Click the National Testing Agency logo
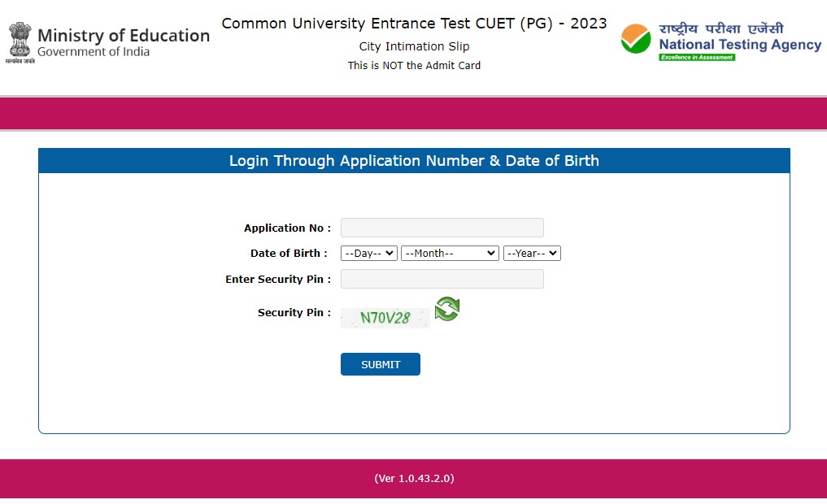Screen dimensions: 827x504 click(720, 41)
